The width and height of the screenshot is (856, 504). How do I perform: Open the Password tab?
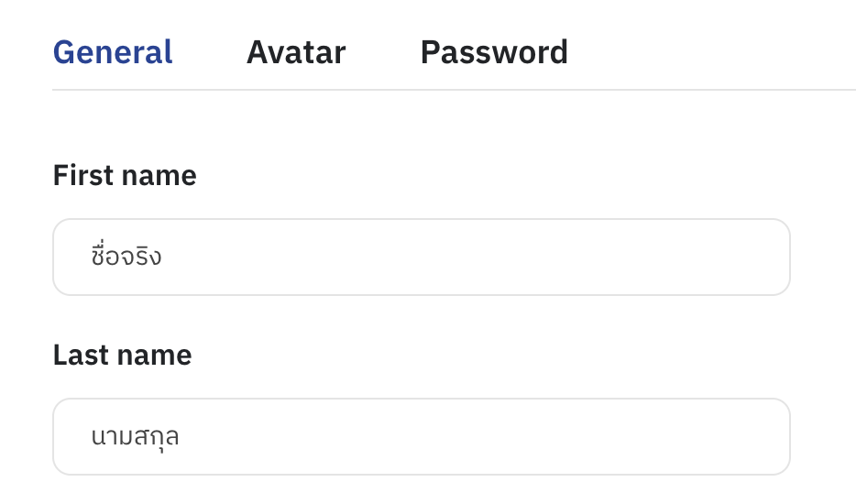(x=494, y=52)
